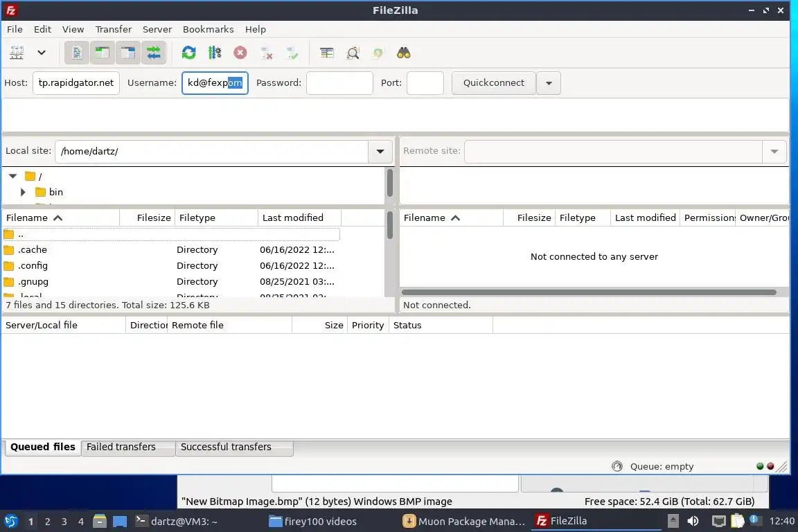Click the Quickconnect button
798x532 pixels.
pyautogui.click(x=494, y=83)
